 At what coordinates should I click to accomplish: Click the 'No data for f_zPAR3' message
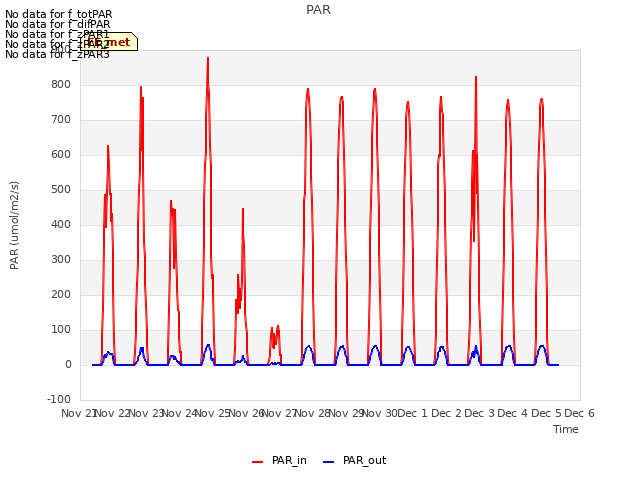[58, 54]
